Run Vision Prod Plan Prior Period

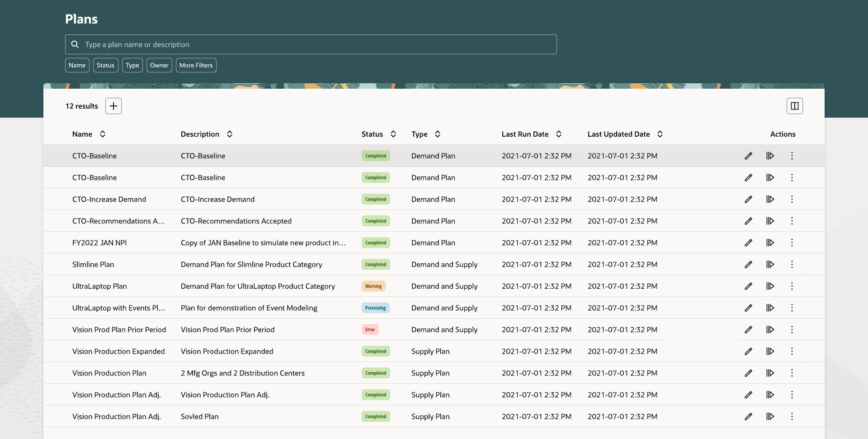pos(770,329)
